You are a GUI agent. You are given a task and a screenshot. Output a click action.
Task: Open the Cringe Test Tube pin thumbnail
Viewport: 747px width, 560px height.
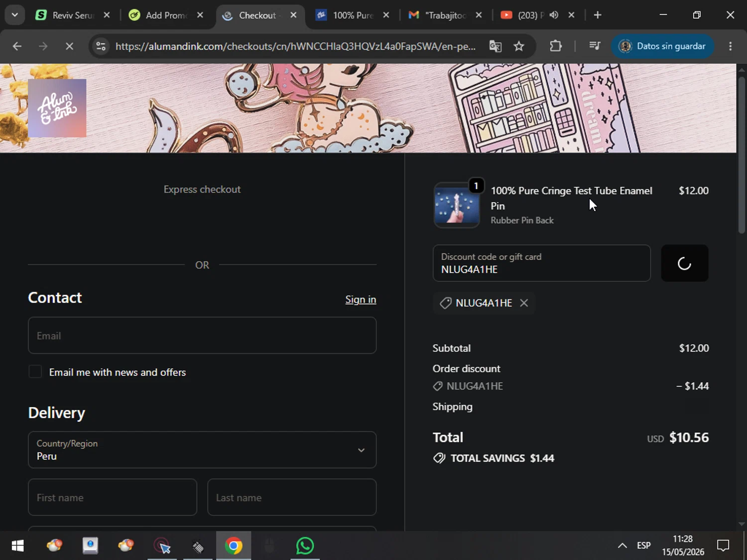point(457,205)
